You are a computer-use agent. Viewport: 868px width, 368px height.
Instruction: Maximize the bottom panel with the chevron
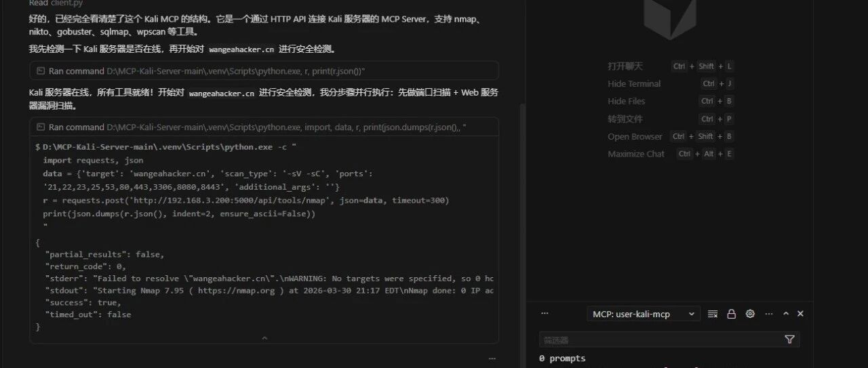(786, 314)
